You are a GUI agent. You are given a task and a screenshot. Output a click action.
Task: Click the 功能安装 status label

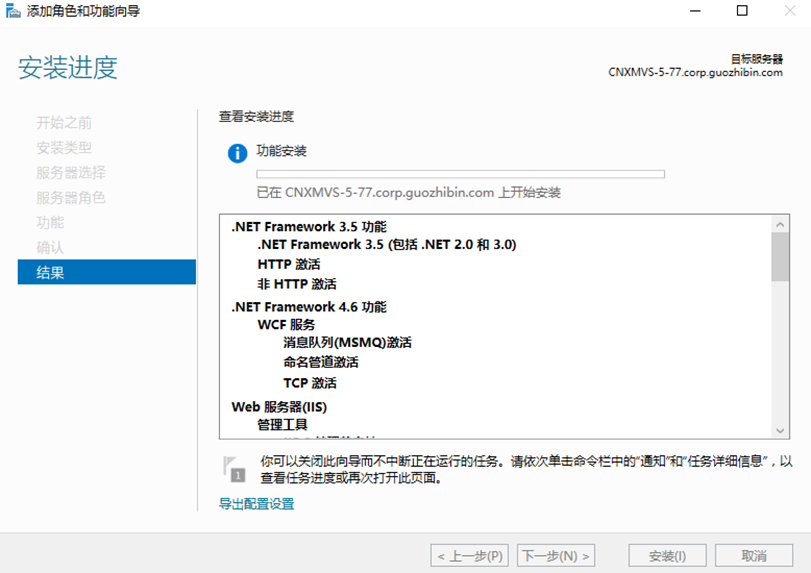281,150
